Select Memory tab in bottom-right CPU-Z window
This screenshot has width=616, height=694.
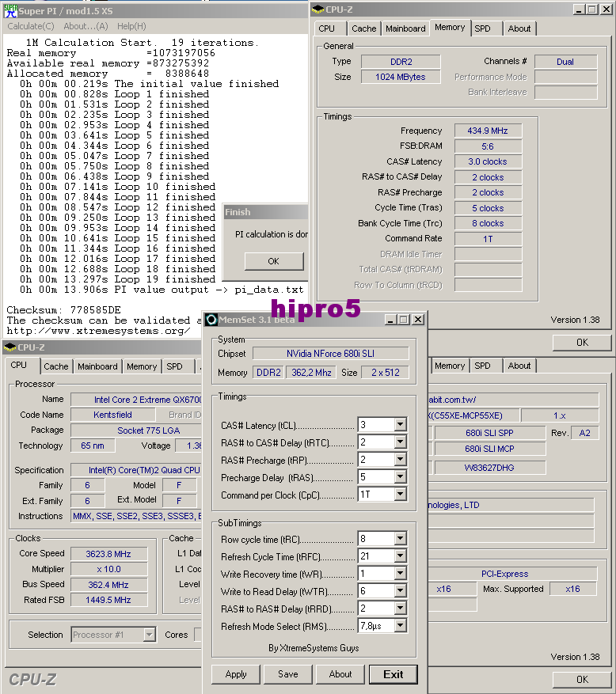click(450, 366)
